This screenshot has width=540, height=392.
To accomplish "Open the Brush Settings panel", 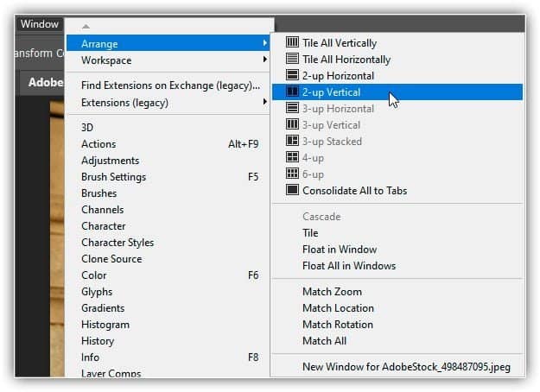I will tap(113, 177).
